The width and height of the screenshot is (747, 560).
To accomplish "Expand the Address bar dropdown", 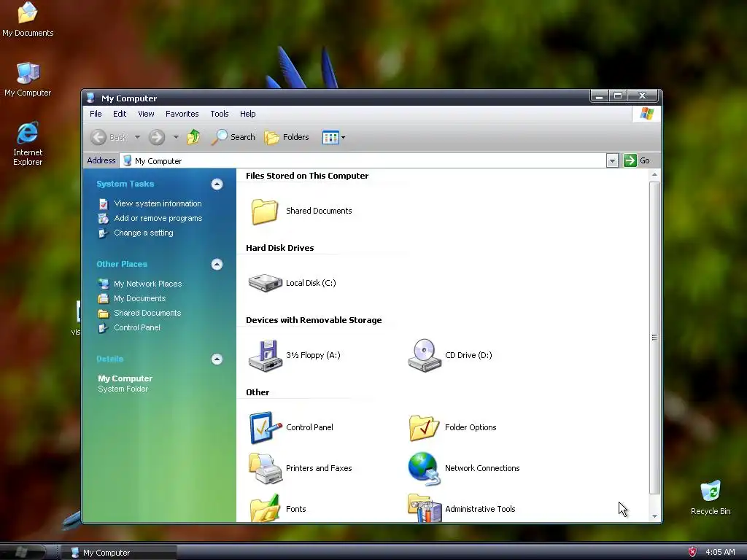I will [612, 161].
